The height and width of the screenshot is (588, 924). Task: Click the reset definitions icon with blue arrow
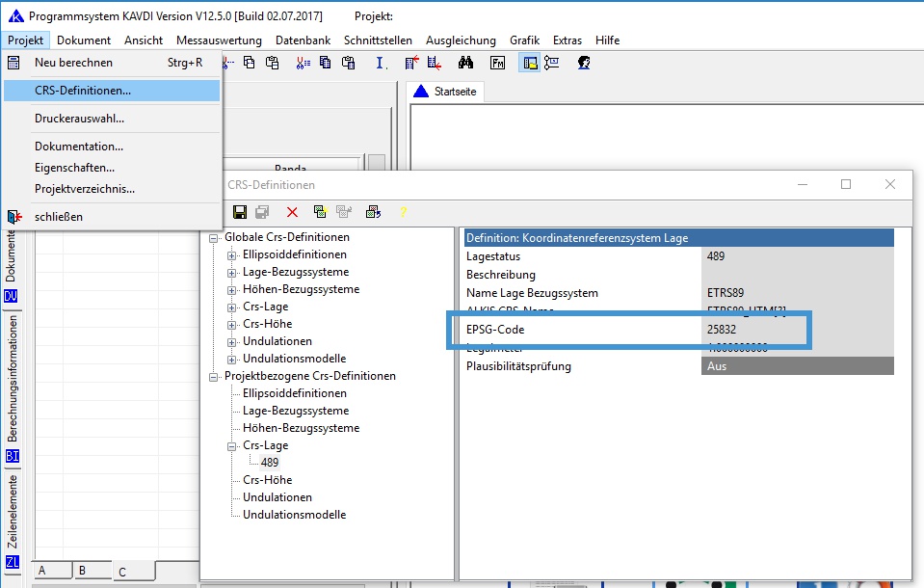[373, 212]
